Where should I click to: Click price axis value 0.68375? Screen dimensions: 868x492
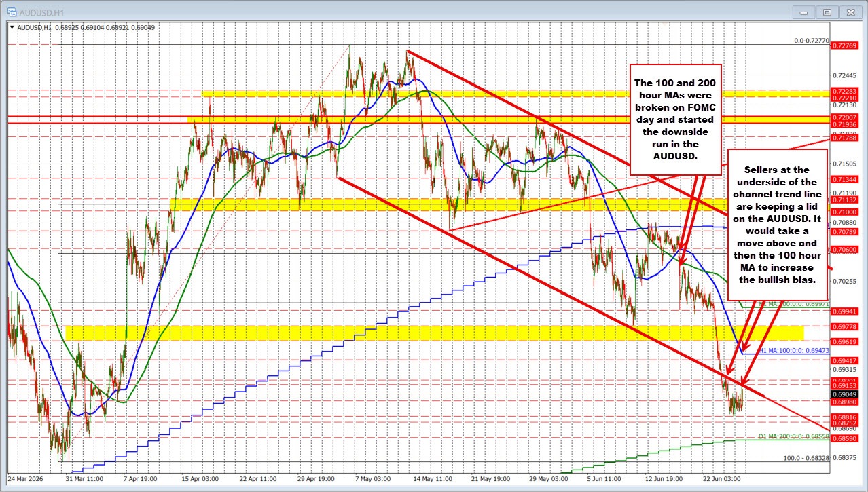coord(844,458)
